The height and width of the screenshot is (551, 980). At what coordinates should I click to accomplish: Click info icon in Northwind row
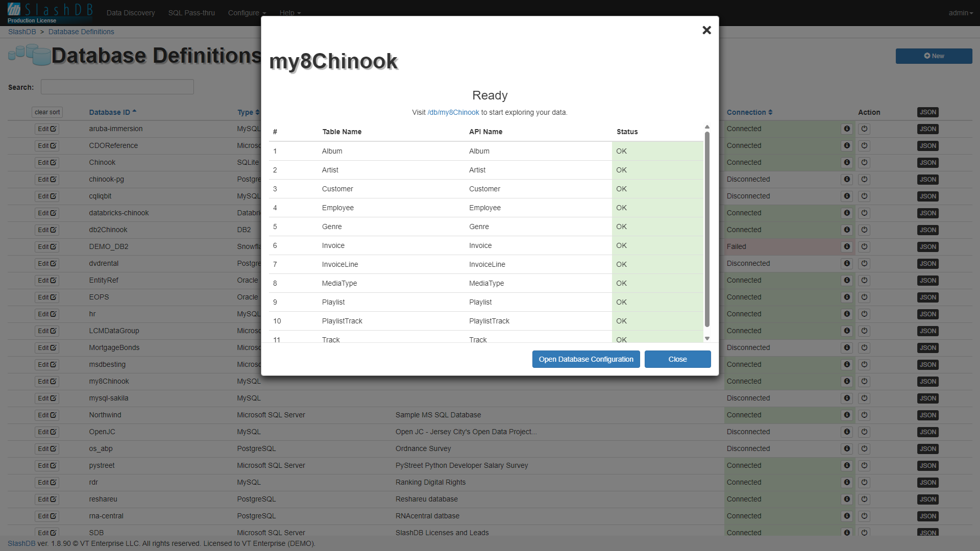[x=847, y=415]
